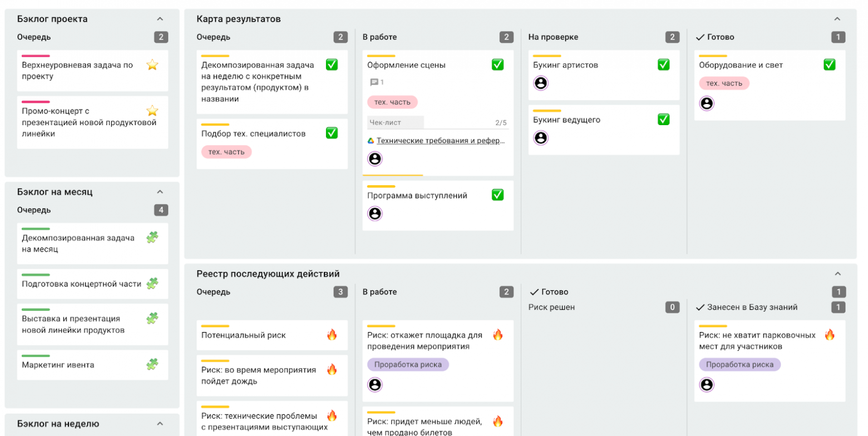The width and height of the screenshot is (868, 436).
Task: Collapse the Бэклог проекта panel
Action: pyautogui.click(x=161, y=18)
